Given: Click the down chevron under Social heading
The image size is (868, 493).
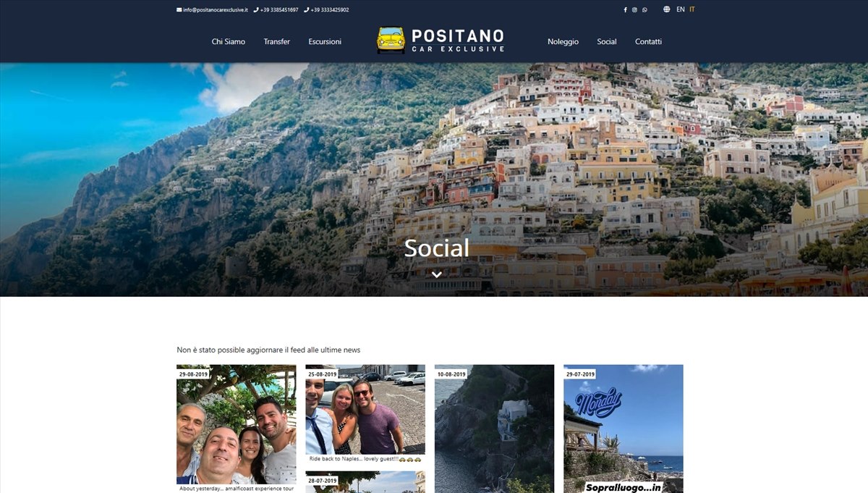Looking at the screenshot, I should [436, 274].
